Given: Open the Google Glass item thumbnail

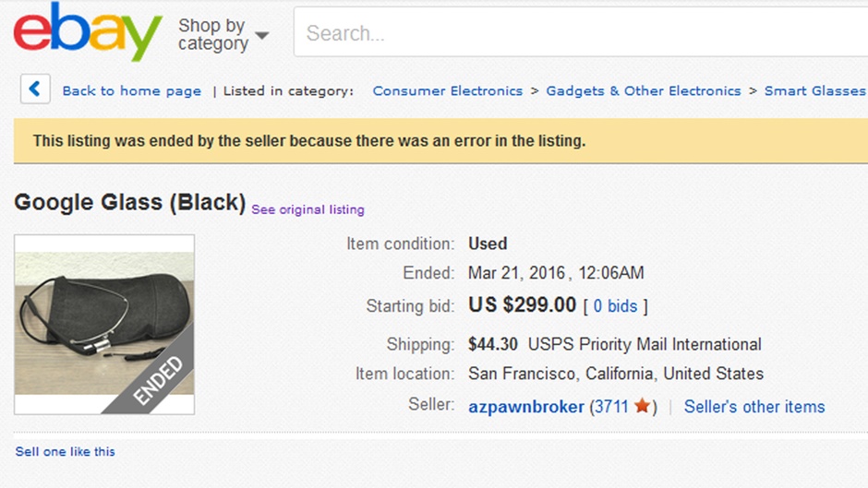Looking at the screenshot, I should click(104, 324).
